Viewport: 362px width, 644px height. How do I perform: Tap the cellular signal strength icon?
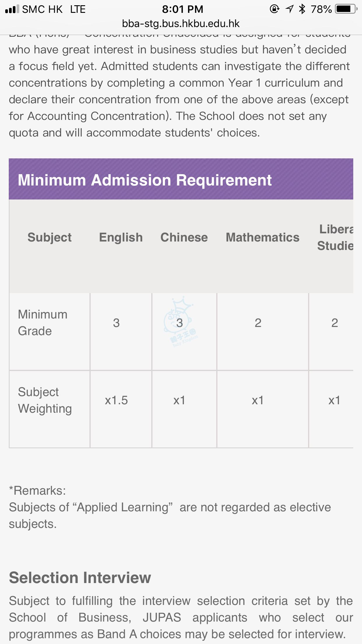point(12,9)
